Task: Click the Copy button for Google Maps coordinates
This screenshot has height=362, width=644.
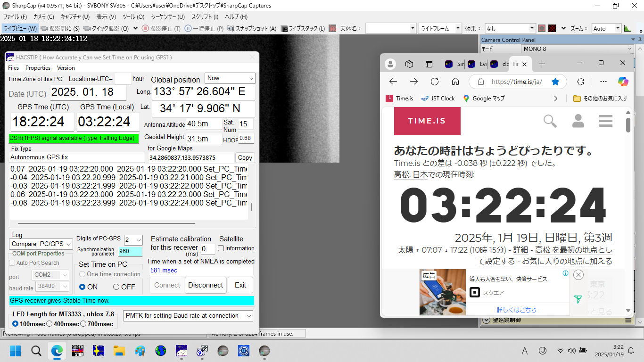Action: 245,158
